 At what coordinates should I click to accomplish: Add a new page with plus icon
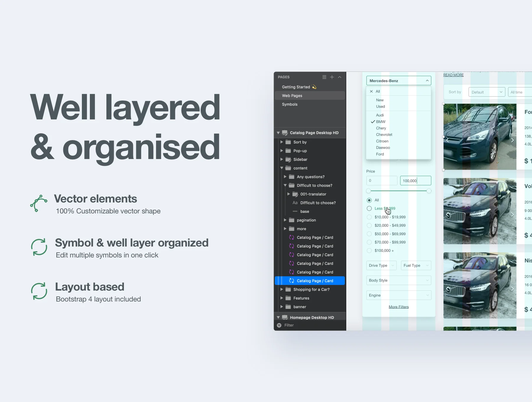(x=332, y=77)
